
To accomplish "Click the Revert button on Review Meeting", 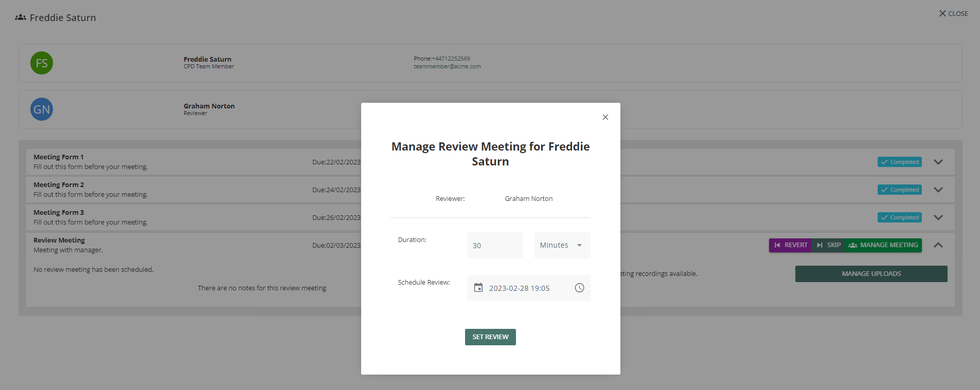I will pyautogui.click(x=790, y=245).
